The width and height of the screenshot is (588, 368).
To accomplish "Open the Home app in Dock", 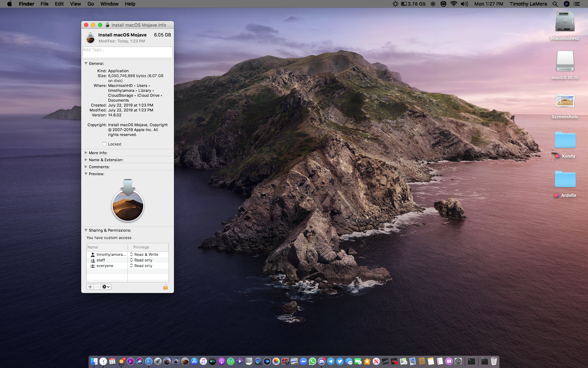I will pyautogui.click(x=367, y=361).
